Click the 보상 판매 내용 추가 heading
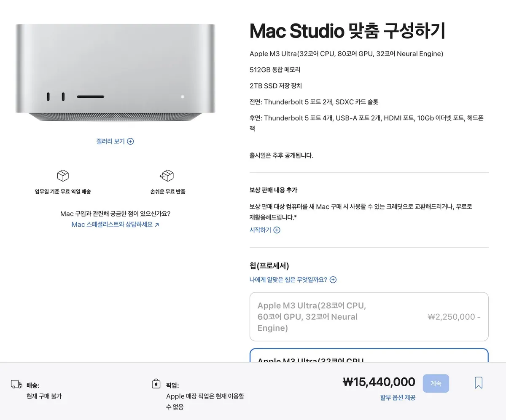This screenshot has width=506, height=420. [x=273, y=190]
